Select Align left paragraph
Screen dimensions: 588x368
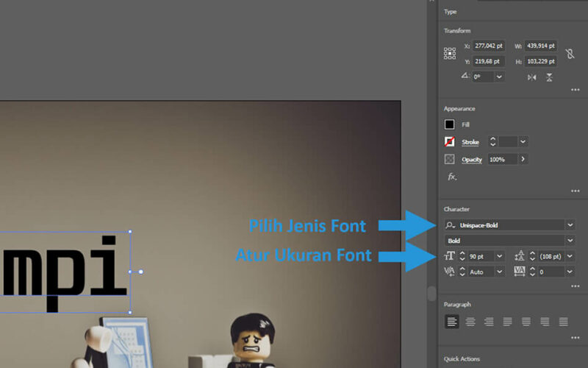pyautogui.click(x=452, y=322)
